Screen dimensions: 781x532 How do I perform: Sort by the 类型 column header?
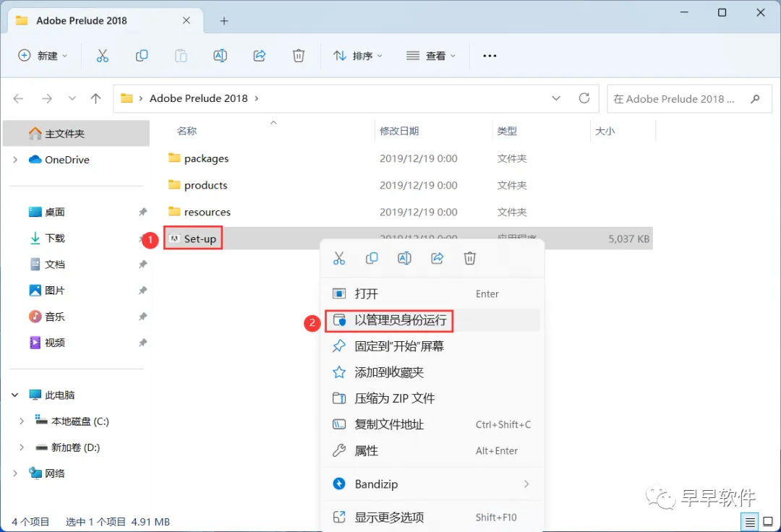click(x=506, y=131)
